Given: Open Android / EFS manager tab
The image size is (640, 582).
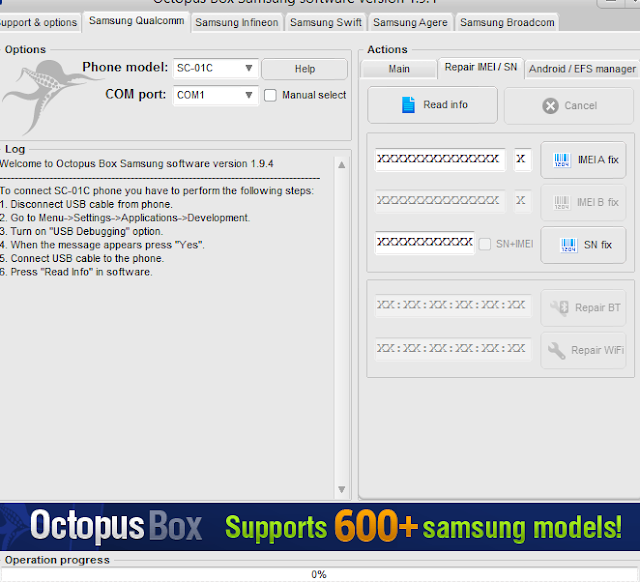Looking at the screenshot, I should pyautogui.click(x=582, y=69).
